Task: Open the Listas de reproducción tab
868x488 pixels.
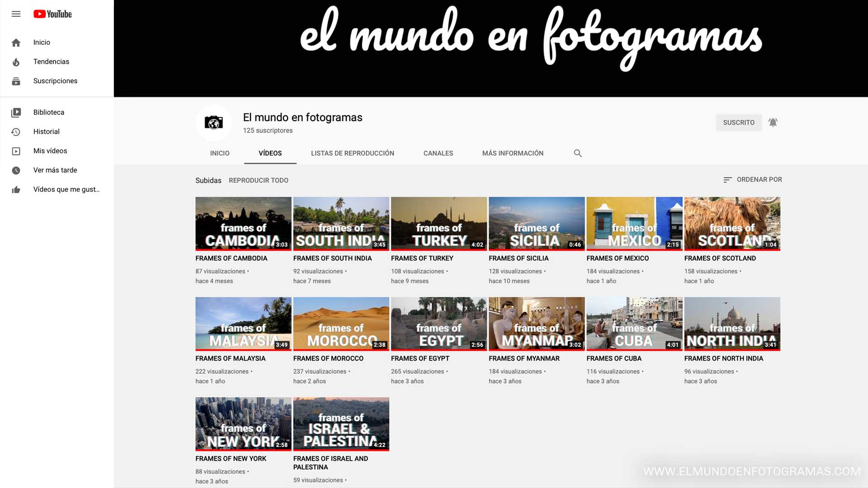Action: (x=353, y=153)
